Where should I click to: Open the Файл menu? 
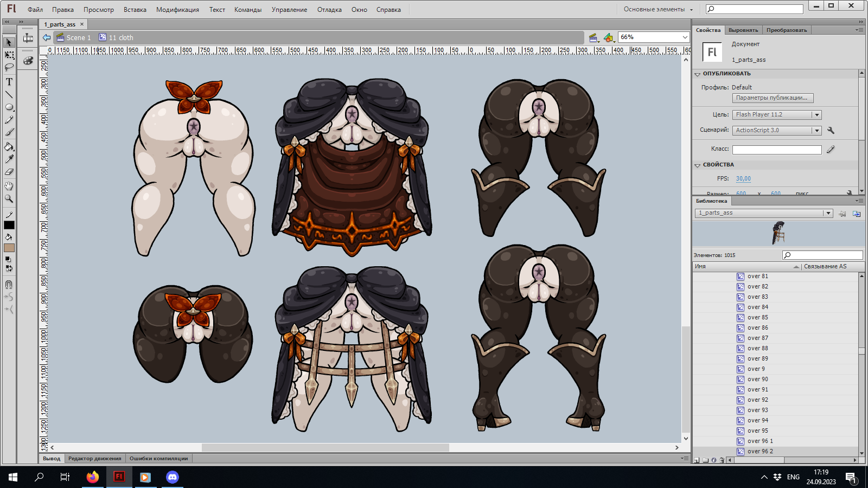35,10
